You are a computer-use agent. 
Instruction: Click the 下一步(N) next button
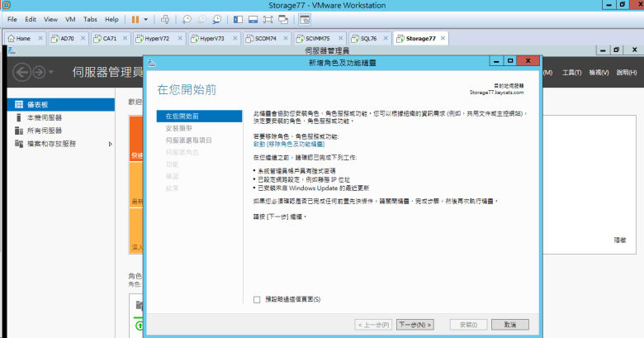tap(414, 325)
